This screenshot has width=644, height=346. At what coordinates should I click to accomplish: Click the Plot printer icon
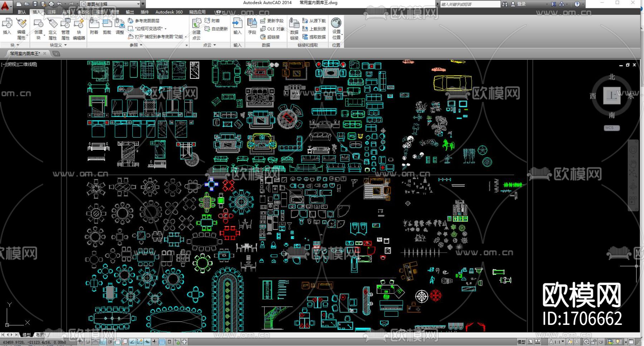coord(51,4)
